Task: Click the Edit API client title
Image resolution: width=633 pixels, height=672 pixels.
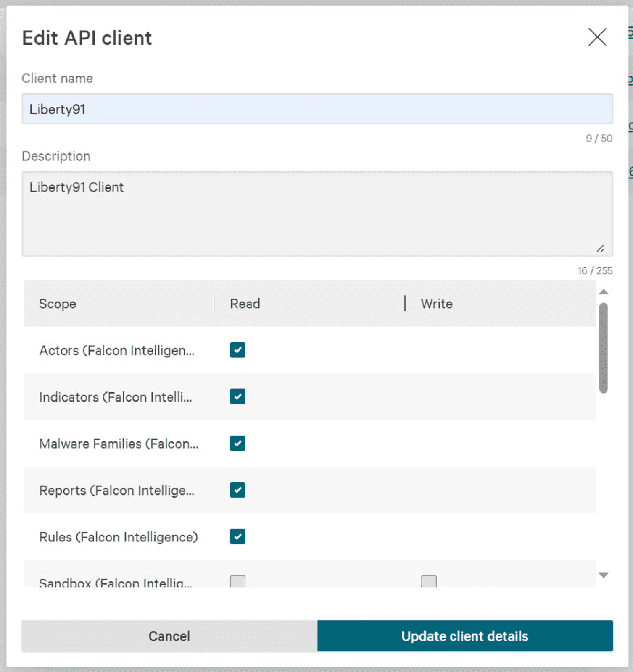Action: click(x=87, y=38)
